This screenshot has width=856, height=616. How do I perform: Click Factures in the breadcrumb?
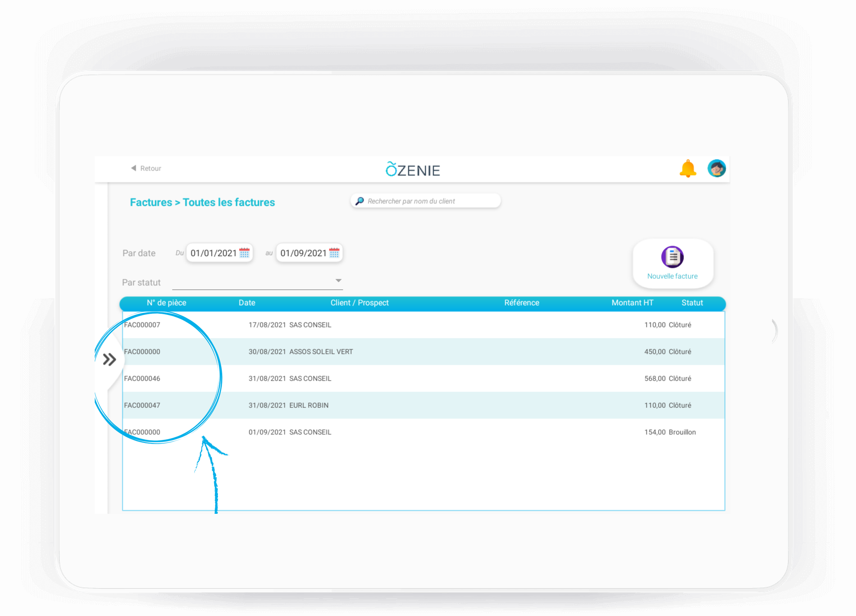click(151, 202)
